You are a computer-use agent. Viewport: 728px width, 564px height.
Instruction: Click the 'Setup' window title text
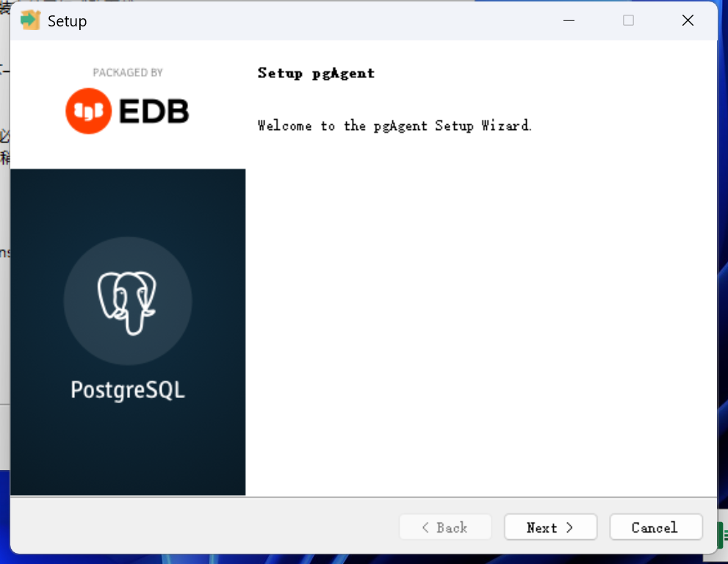68,21
